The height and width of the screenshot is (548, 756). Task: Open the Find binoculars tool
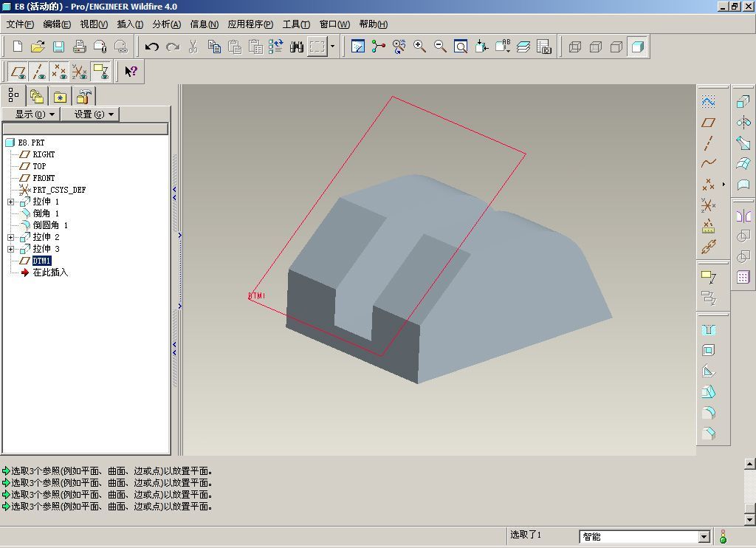(x=297, y=47)
